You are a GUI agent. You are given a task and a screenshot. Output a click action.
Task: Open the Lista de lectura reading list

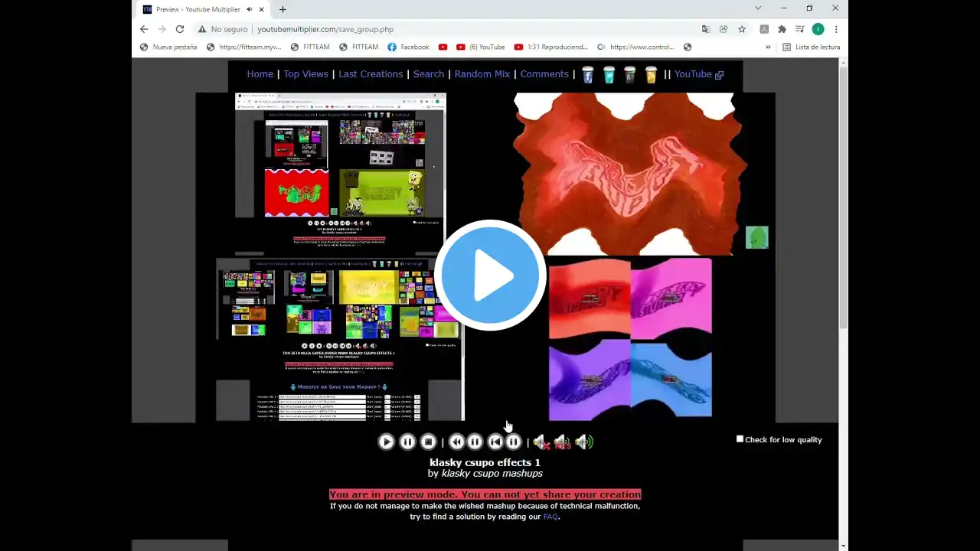click(x=811, y=47)
